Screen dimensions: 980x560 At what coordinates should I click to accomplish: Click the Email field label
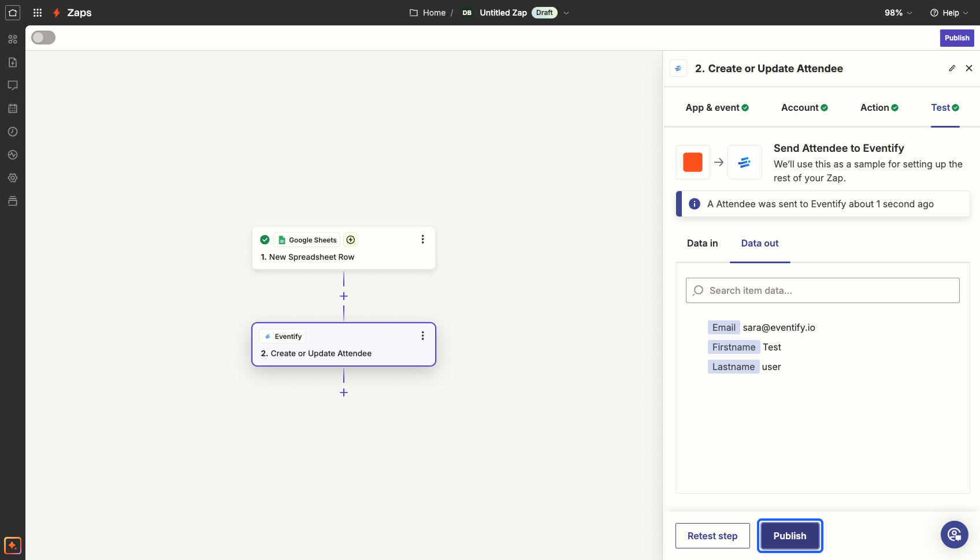click(724, 327)
